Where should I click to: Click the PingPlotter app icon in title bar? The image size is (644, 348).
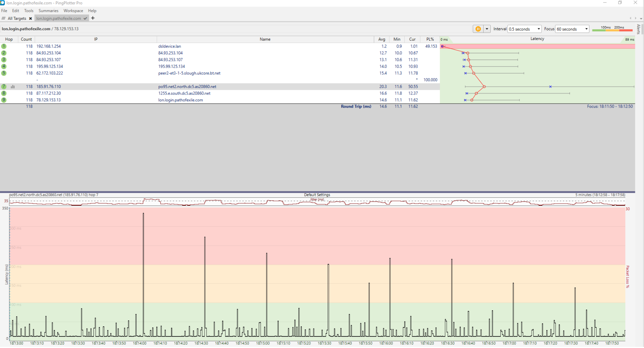(3, 3)
